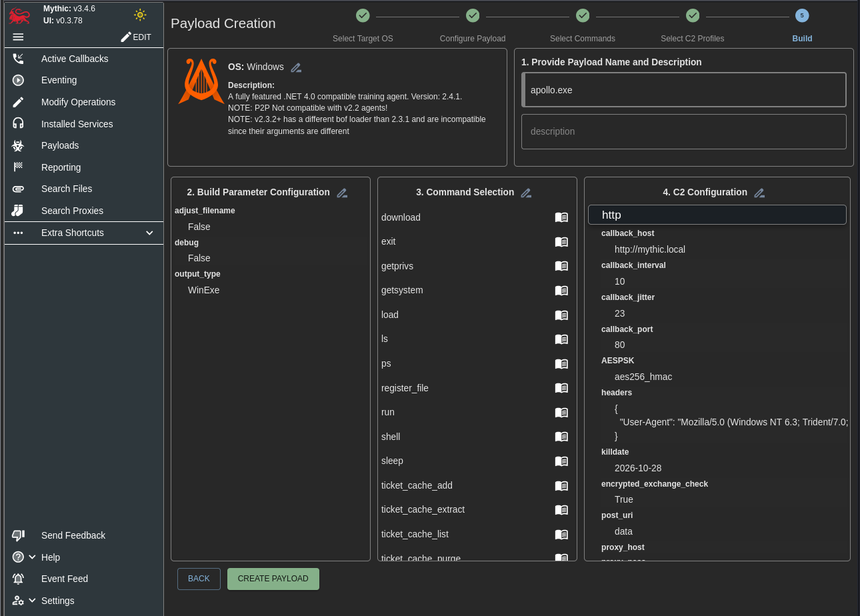
Task: Open documentation icon for getsystem command
Action: (561, 291)
